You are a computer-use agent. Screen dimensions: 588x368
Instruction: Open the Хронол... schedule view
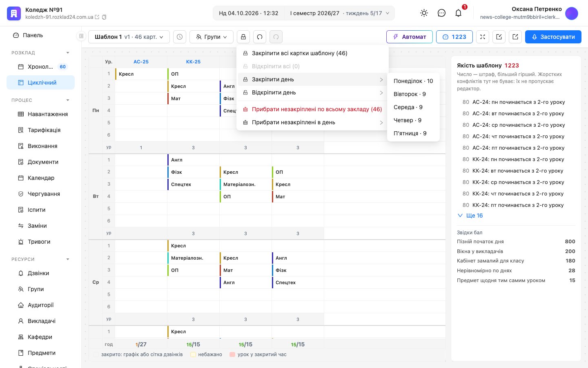40,67
